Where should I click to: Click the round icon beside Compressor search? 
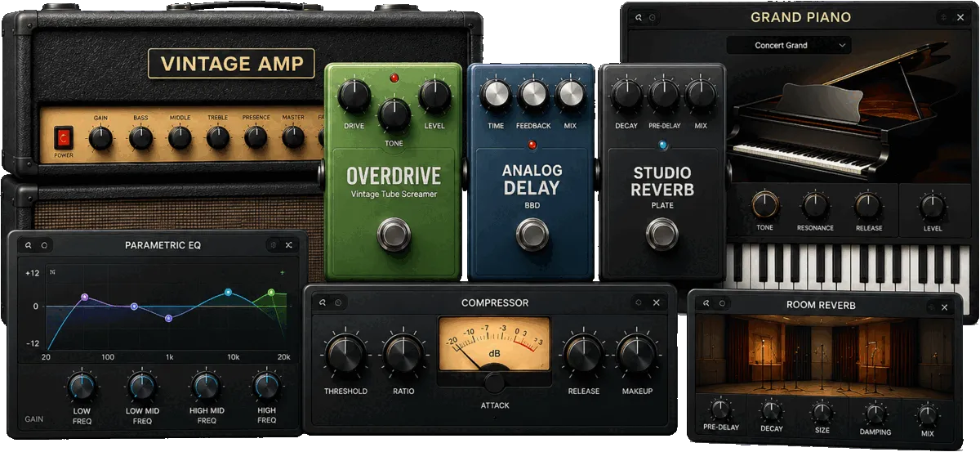(338, 303)
